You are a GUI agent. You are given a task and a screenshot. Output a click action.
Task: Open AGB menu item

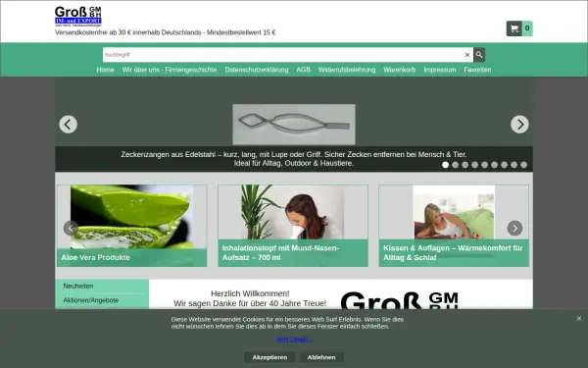coord(304,70)
